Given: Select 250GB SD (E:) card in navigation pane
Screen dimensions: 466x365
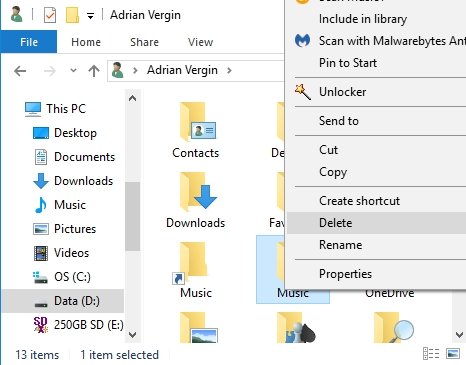Looking at the screenshot, I should click(x=79, y=325).
